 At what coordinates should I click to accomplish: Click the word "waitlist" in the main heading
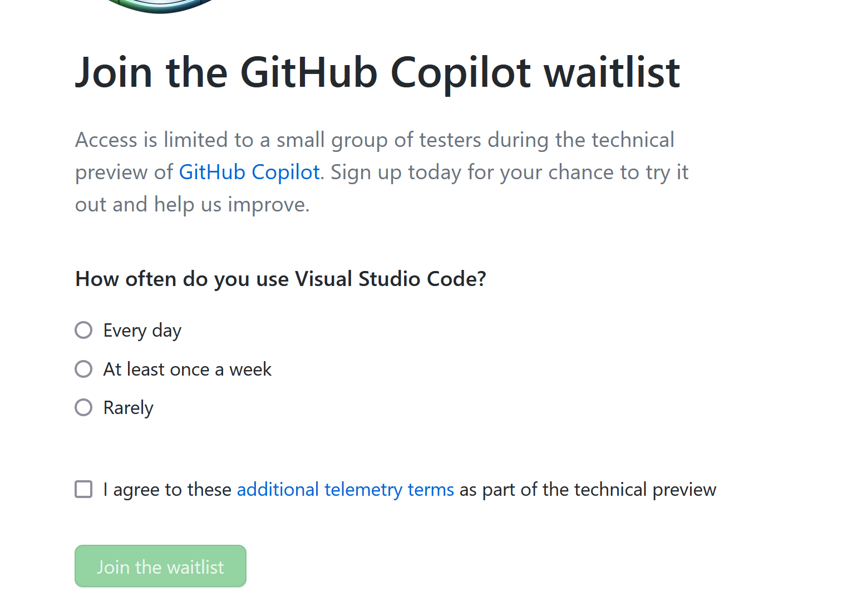pyautogui.click(x=612, y=73)
